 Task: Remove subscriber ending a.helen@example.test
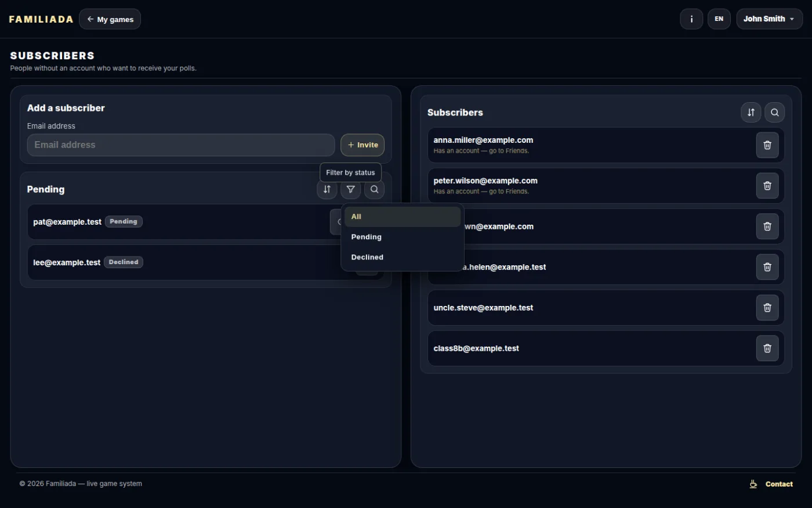point(767,267)
